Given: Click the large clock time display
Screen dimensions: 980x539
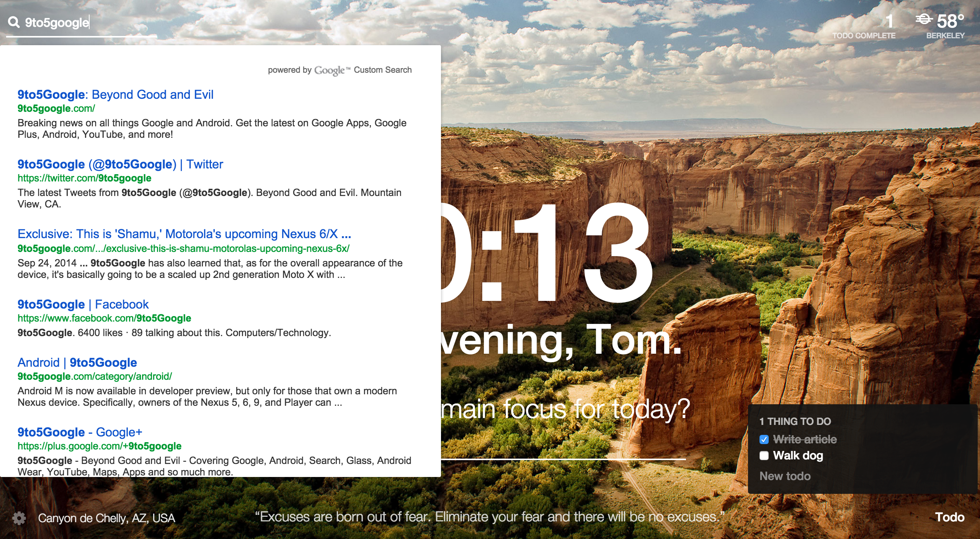Looking at the screenshot, I should [547, 253].
